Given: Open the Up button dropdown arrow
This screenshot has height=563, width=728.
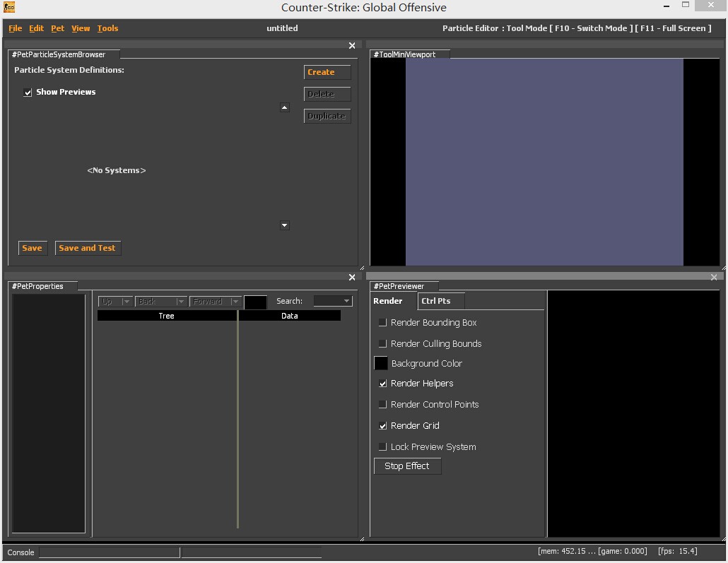Looking at the screenshot, I should pyautogui.click(x=127, y=302).
